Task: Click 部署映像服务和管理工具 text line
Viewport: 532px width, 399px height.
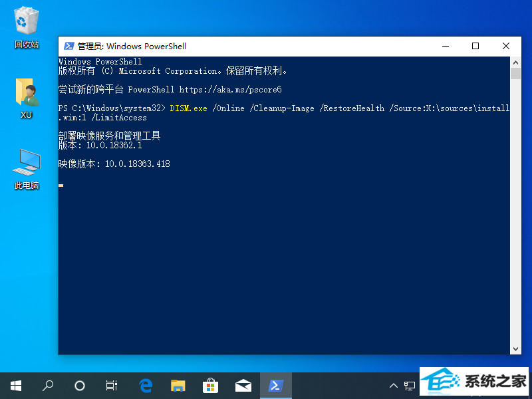Action: tap(109, 136)
